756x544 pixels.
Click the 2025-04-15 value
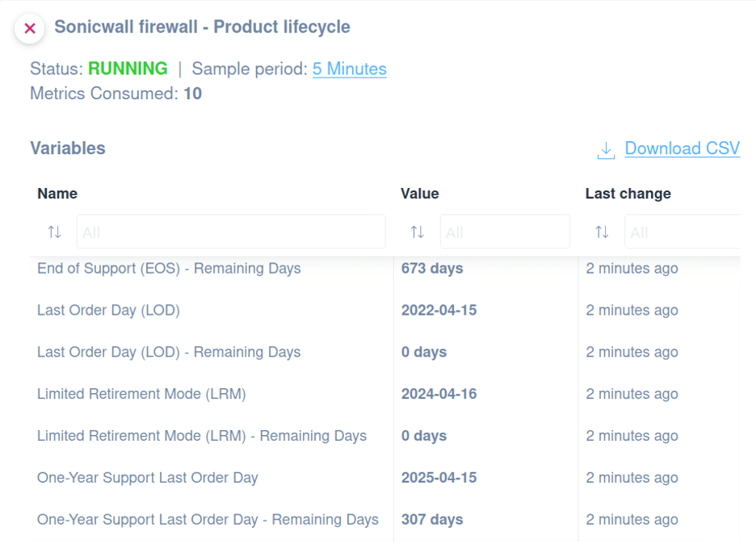(x=439, y=478)
